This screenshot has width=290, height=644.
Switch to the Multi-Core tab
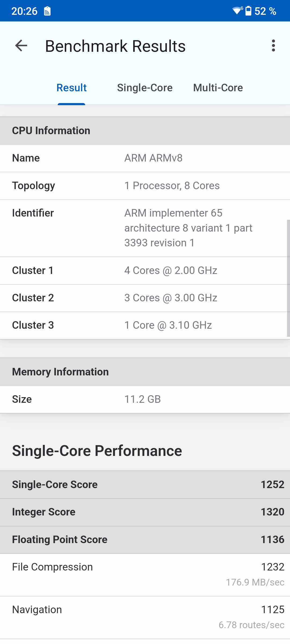click(x=218, y=88)
